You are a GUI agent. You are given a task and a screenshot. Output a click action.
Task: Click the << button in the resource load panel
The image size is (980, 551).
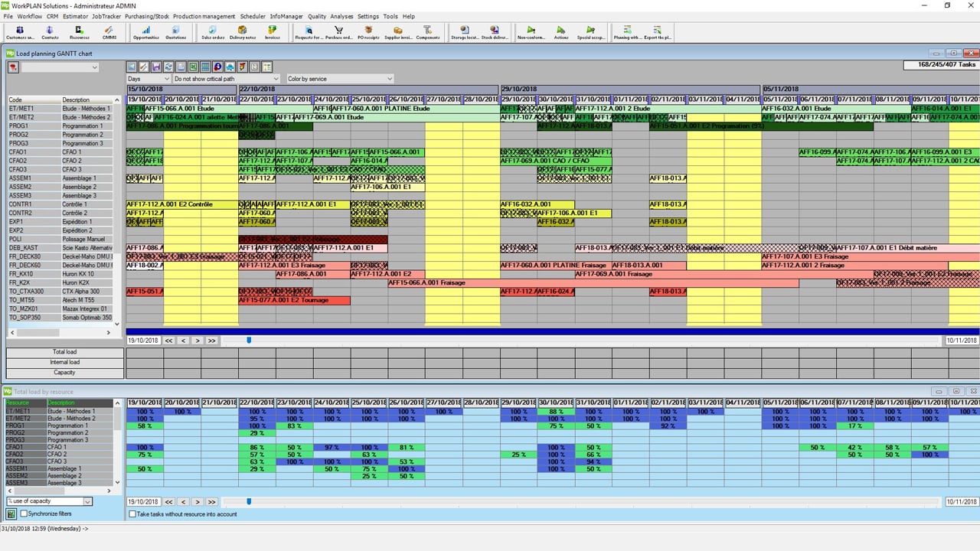pyautogui.click(x=168, y=502)
